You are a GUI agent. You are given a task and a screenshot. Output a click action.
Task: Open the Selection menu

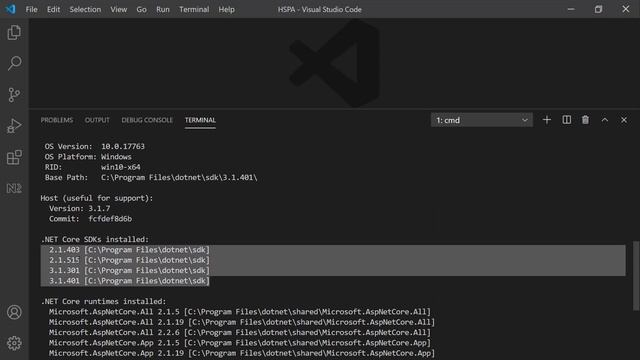tap(85, 9)
